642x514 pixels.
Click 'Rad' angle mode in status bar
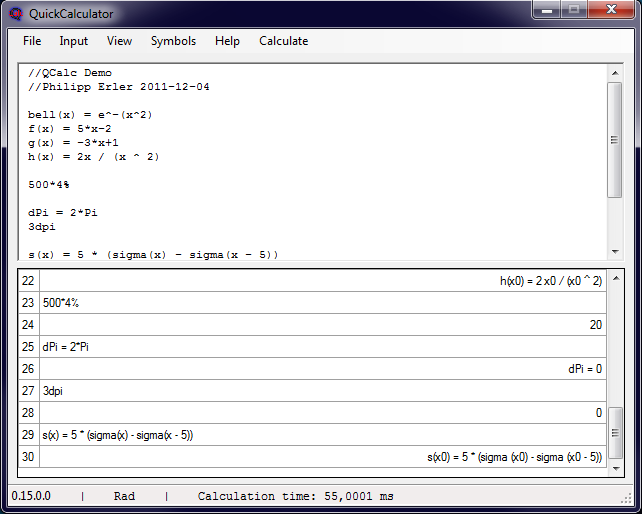[124, 496]
